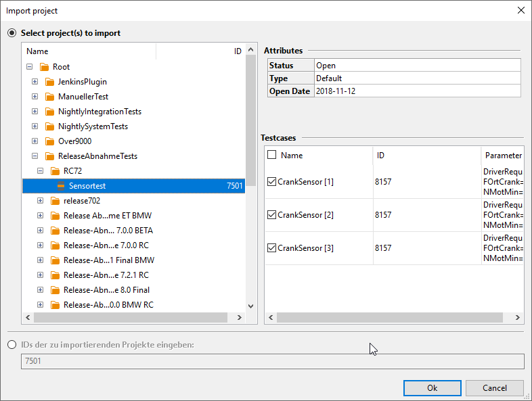Expand the Release-Abn... 7.0.0 BETA node

(x=41, y=231)
